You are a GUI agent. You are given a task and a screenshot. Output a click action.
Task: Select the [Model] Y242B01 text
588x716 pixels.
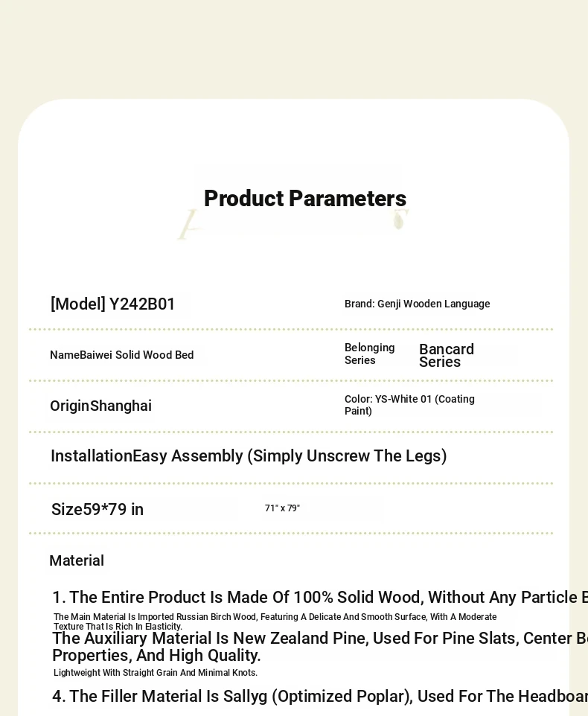[x=112, y=304]
